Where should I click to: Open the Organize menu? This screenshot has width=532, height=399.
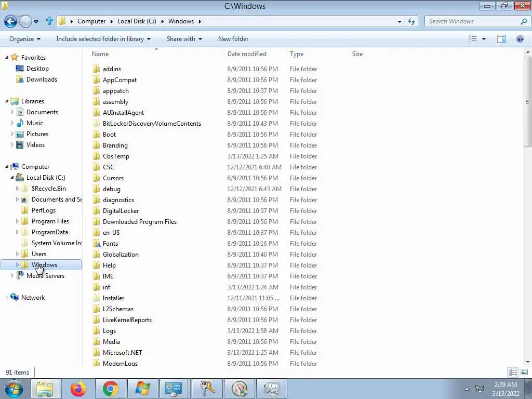coord(25,39)
